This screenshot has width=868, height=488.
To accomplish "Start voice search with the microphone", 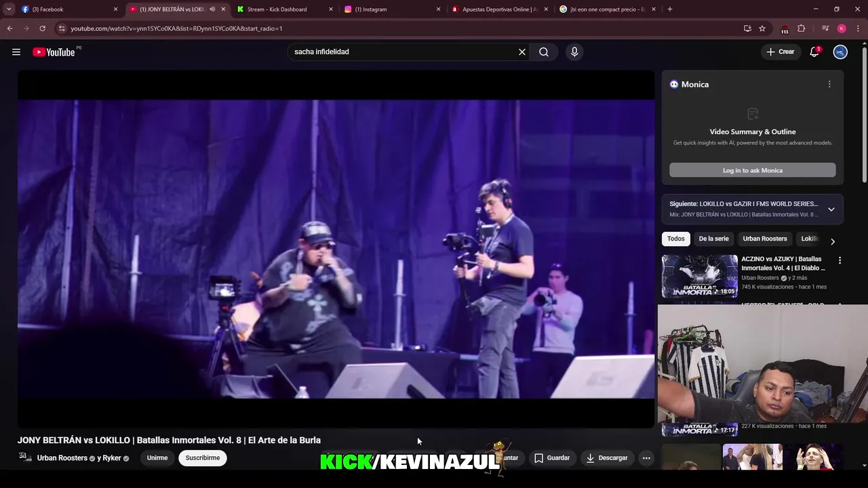I will click(574, 52).
